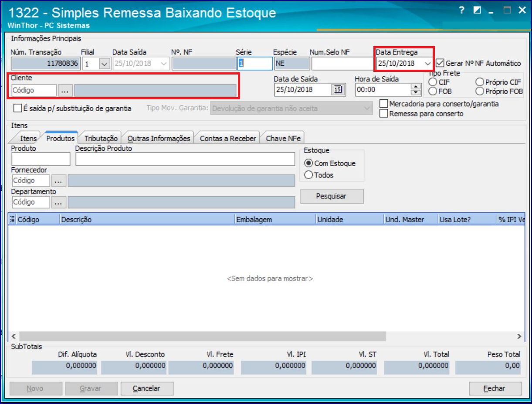Focus the Produto code field
The width and height of the screenshot is (532, 404).
tap(41, 159)
